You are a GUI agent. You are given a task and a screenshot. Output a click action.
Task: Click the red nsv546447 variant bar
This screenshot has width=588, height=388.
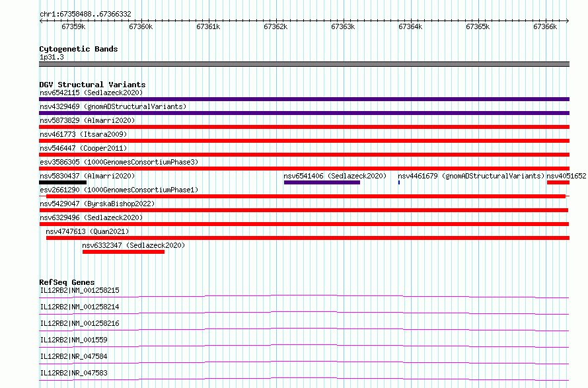(304, 155)
